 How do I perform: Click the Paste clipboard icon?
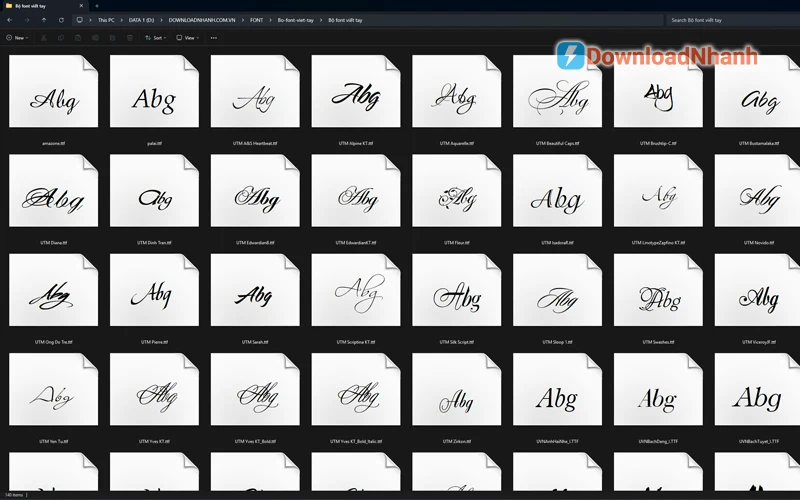click(78, 38)
